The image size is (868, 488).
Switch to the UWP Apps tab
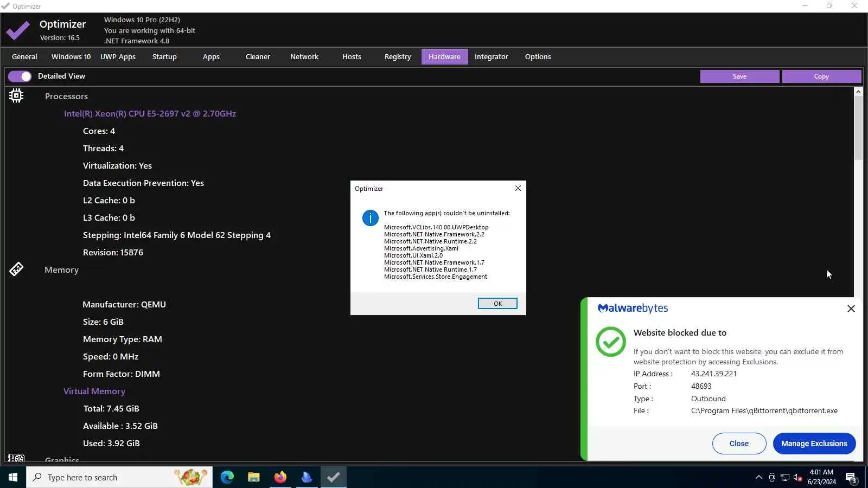pos(118,56)
